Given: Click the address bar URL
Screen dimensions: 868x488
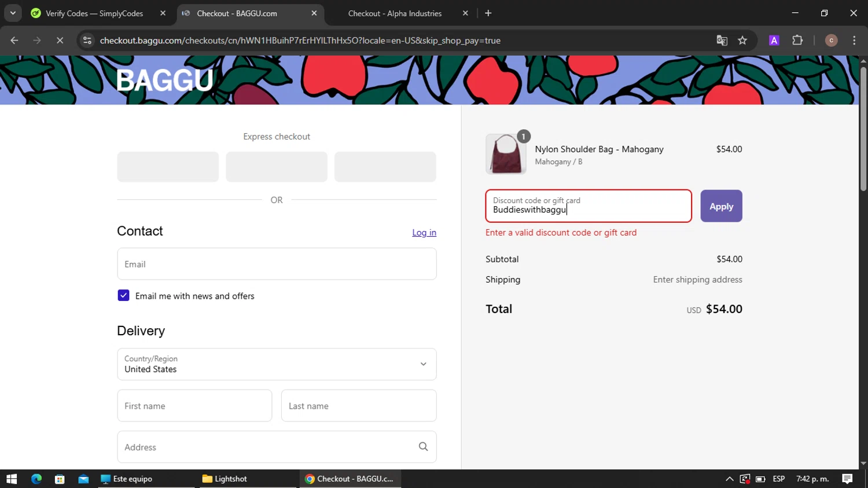Looking at the screenshot, I should (x=300, y=41).
